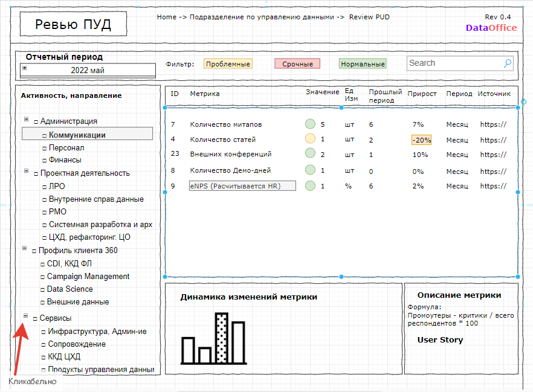This screenshot has width=533, height=392.
Task: Toggle the Нормальные filter
Action: coord(363,64)
